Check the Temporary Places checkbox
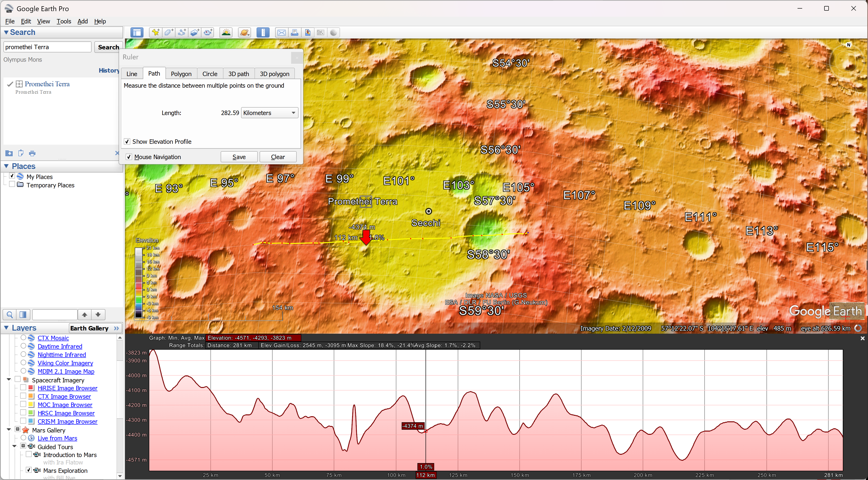This screenshot has width=868, height=480. point(12,184)
